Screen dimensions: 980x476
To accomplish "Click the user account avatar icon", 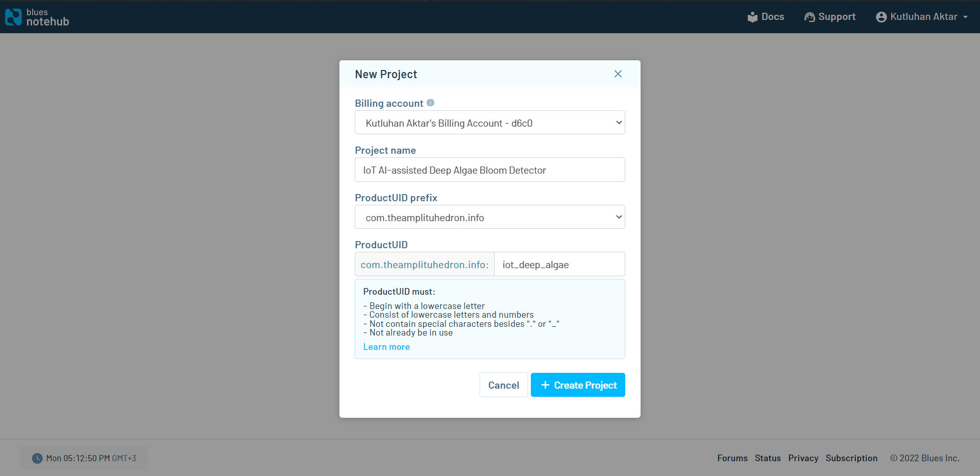I will pos(881,17).
